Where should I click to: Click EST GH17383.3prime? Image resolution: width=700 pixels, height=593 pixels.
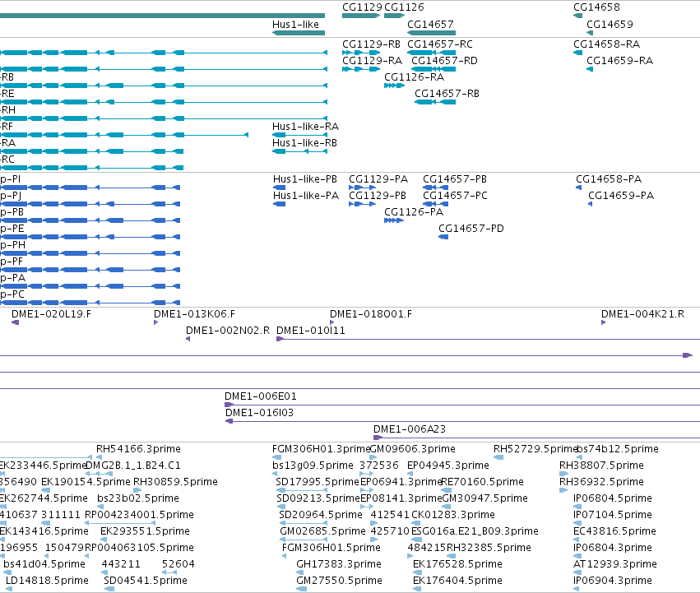(339, 564)
